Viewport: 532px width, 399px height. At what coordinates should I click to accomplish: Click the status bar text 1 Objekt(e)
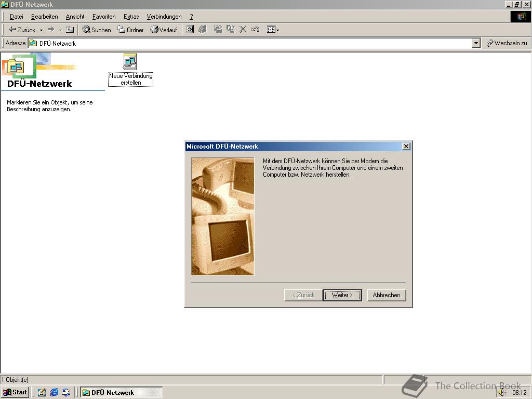click(15, 380)
